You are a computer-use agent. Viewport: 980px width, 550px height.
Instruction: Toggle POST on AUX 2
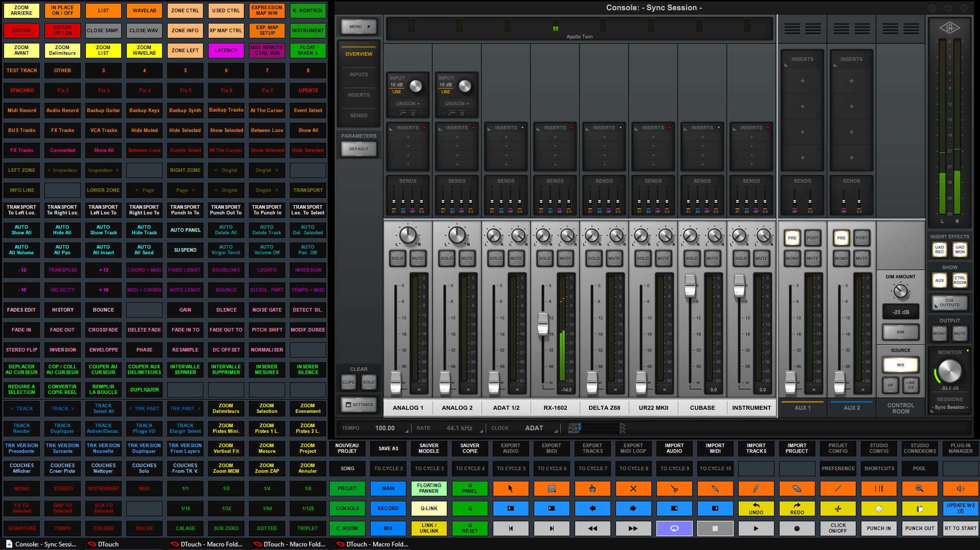point(862,238)
